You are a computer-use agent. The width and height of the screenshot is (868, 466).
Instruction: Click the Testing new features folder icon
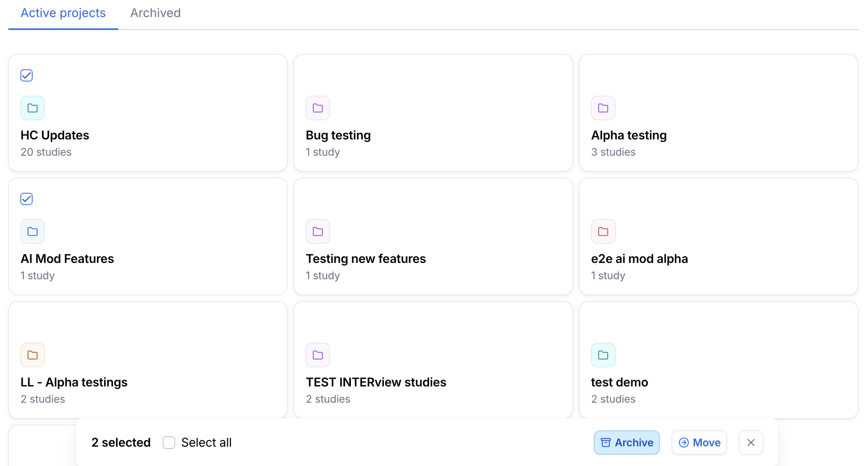tap(318, 231)
